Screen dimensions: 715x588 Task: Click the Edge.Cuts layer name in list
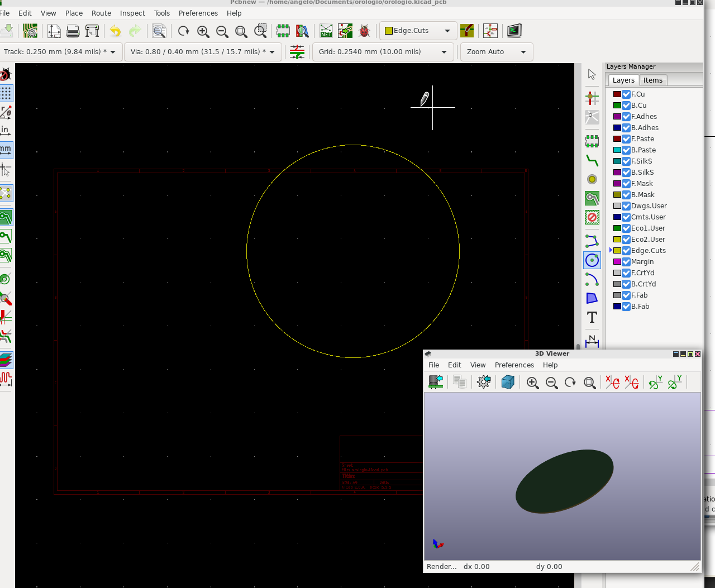click(x=648, y=251)
